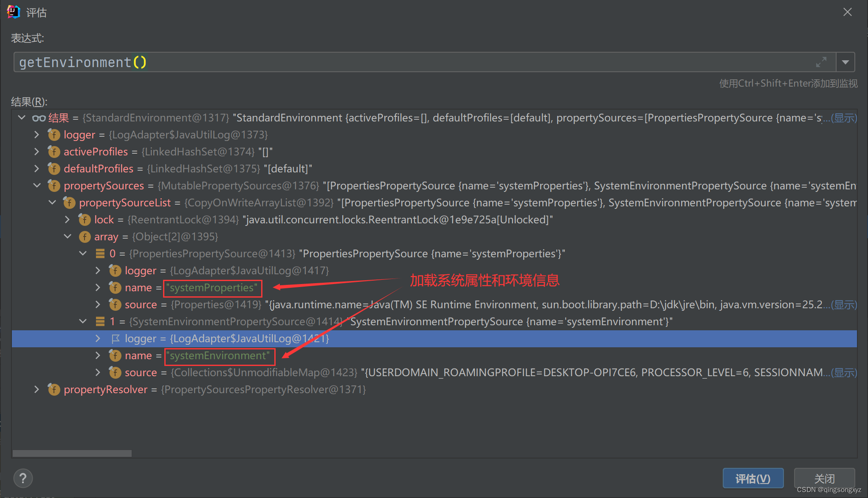Click the field icon of activeProfiles
The width and height of the screenshot is (868, 498).
point(54,152)
